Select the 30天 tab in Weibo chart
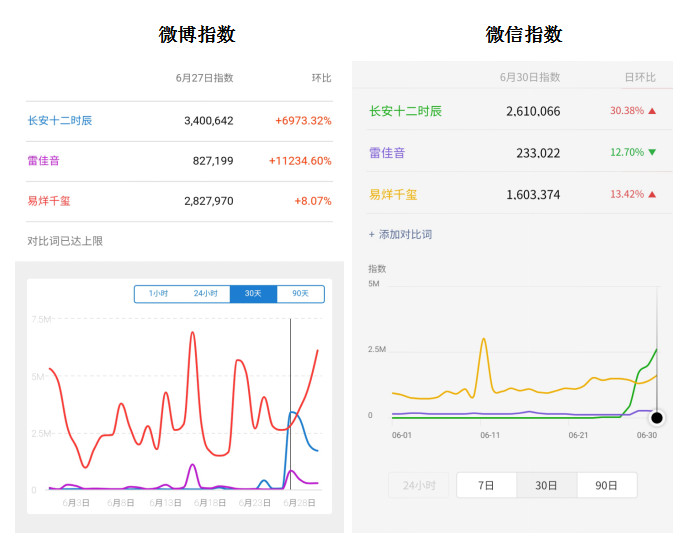This screenshot has height=550, width=689. [x=253, y=293]
